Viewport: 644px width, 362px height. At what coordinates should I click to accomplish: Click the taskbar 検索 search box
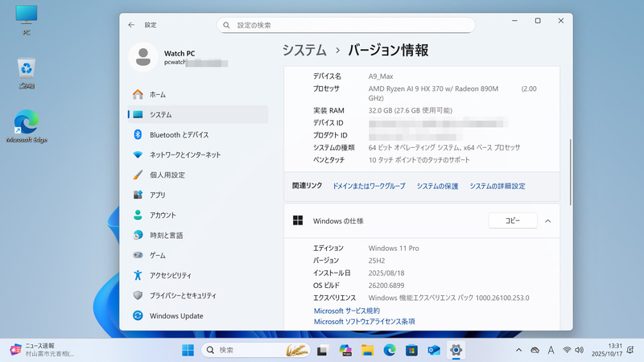click(255, 350)
